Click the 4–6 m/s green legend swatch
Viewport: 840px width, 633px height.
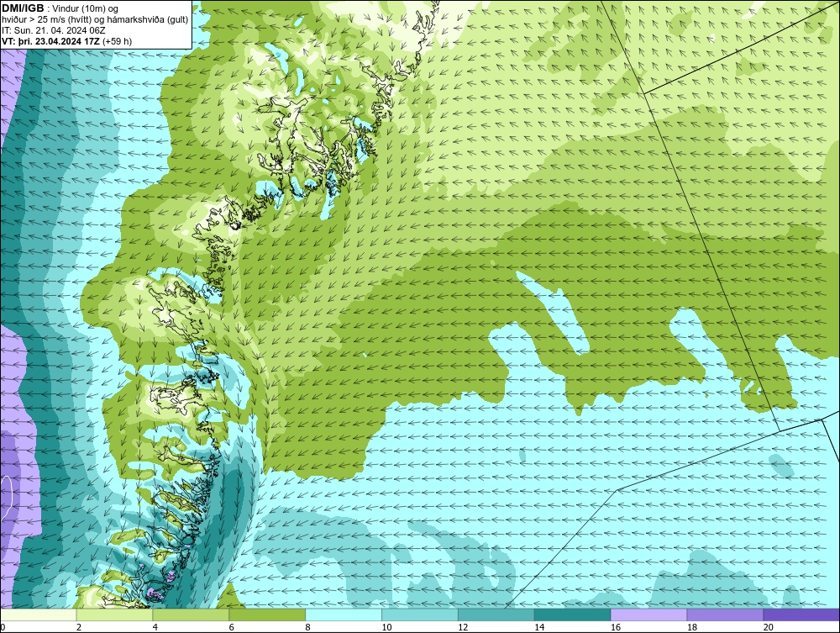tap(191, 615)
